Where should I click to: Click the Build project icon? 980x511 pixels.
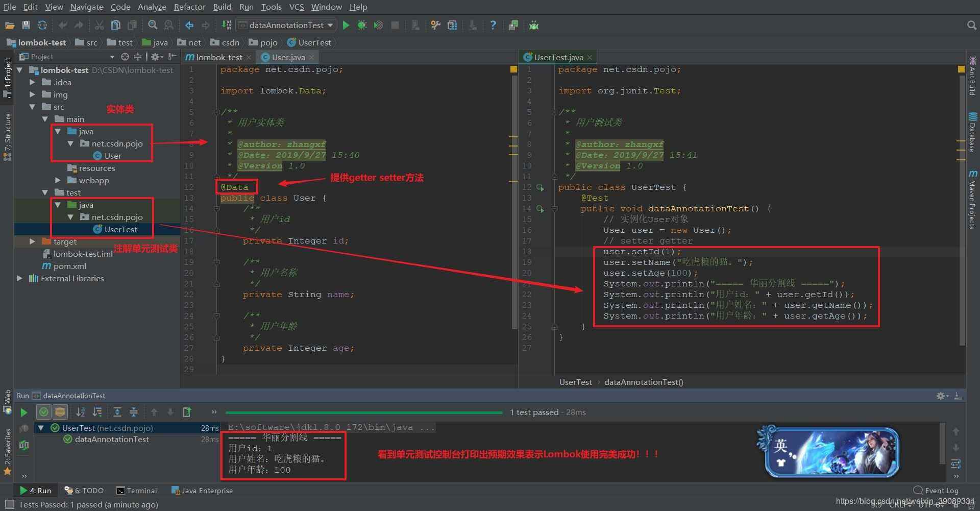(226, 25)
